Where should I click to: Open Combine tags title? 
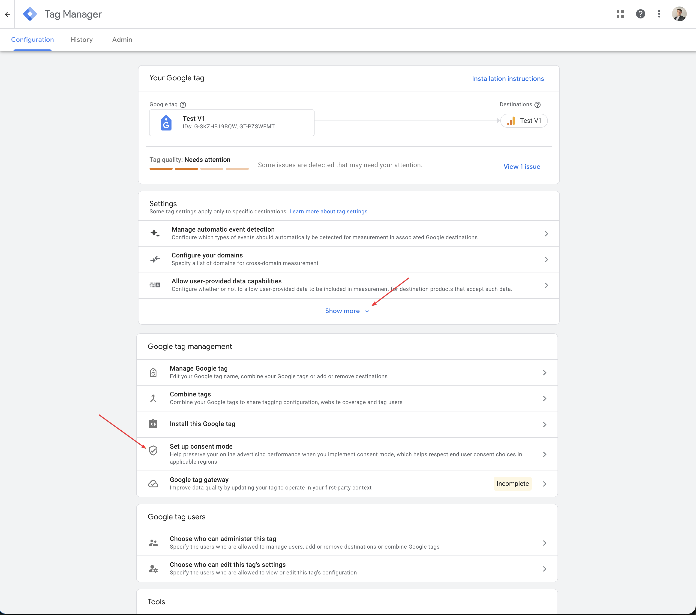(x=190, y=395)
